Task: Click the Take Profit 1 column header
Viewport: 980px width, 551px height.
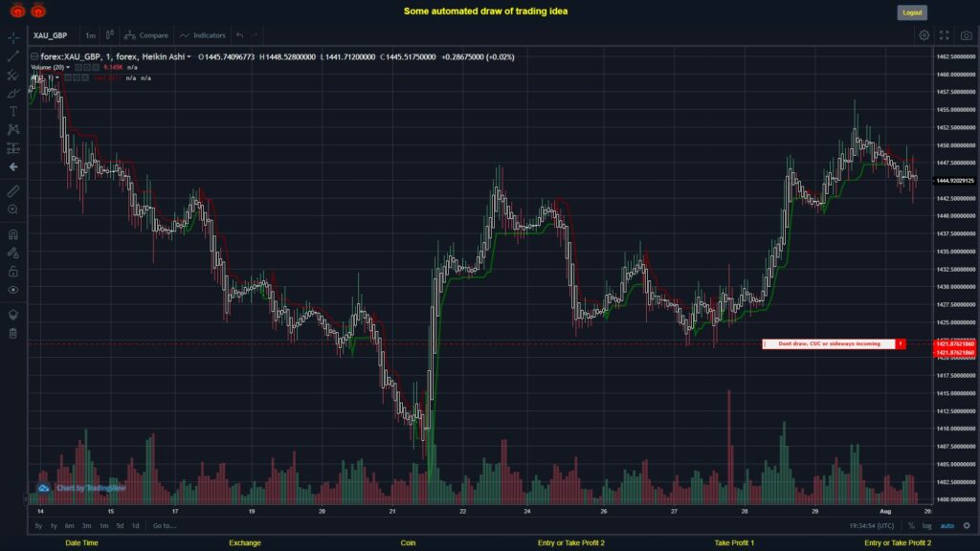Action: click(x=734, y=543)
